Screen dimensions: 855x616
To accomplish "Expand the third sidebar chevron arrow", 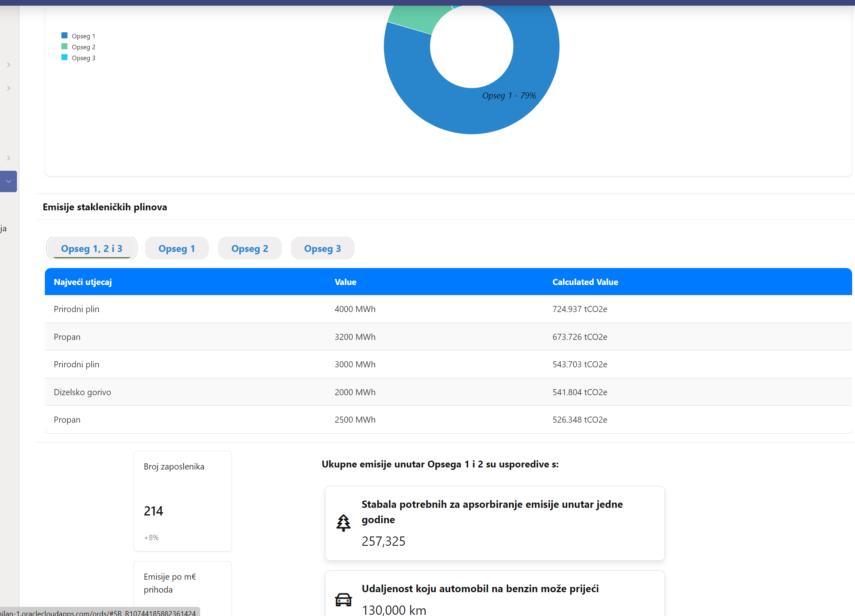I will (x=8, y=158).
